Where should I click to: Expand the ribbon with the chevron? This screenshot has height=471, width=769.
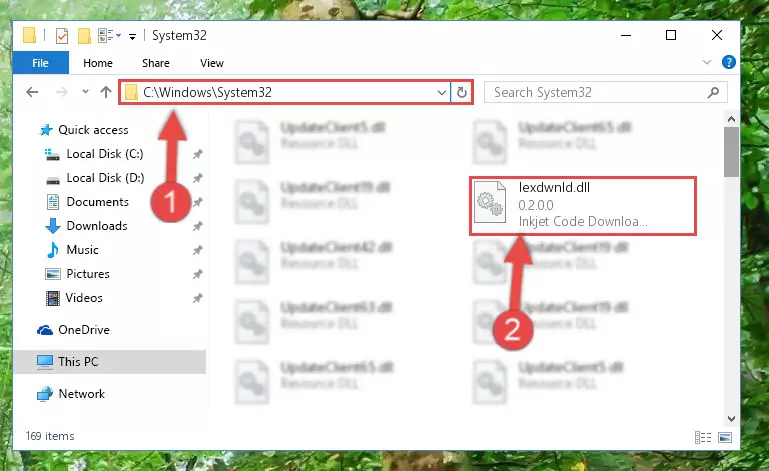coord(707,62)
